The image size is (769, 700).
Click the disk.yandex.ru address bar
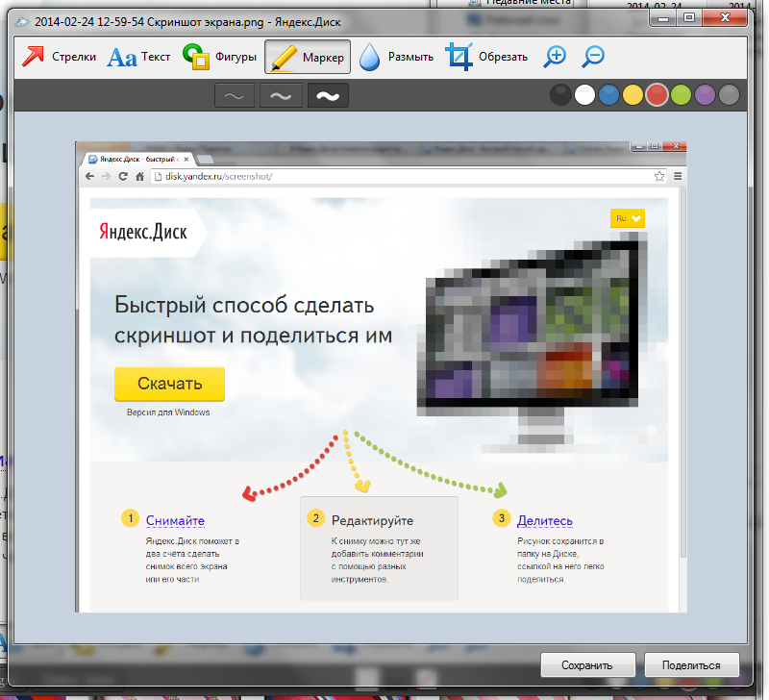[409, 177]
